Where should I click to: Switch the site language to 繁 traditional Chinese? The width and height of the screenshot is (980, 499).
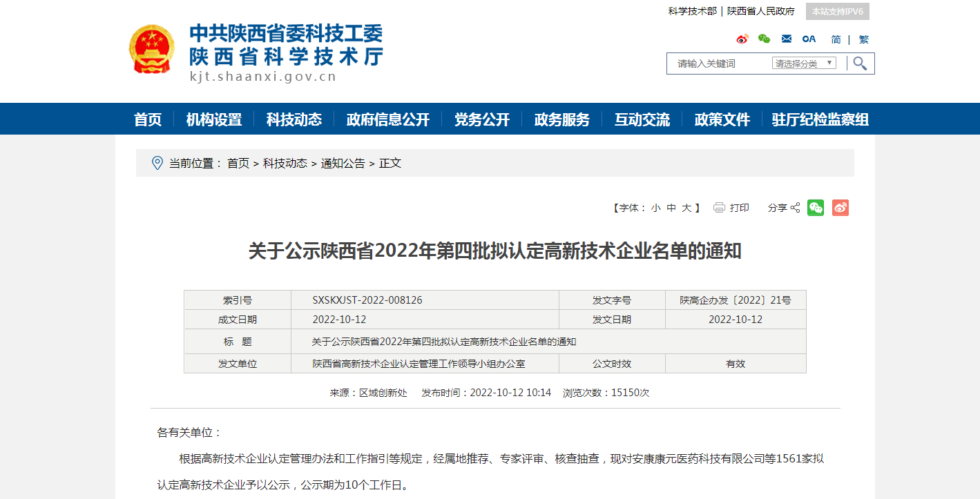click(x=863, y=39)
